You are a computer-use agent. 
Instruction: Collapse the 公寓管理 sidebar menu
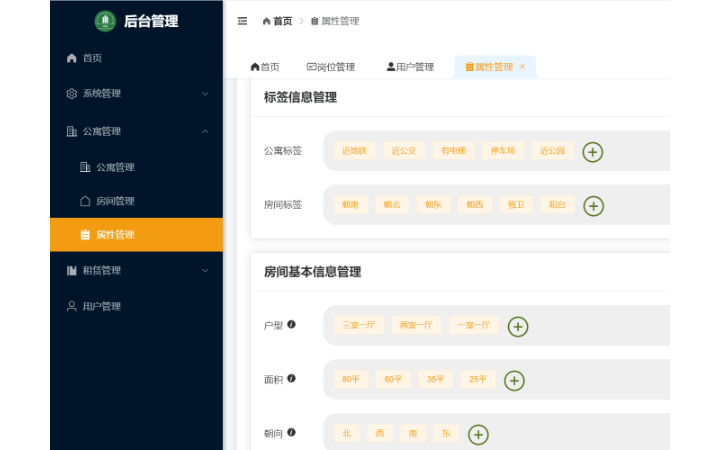tap(136, 131)
